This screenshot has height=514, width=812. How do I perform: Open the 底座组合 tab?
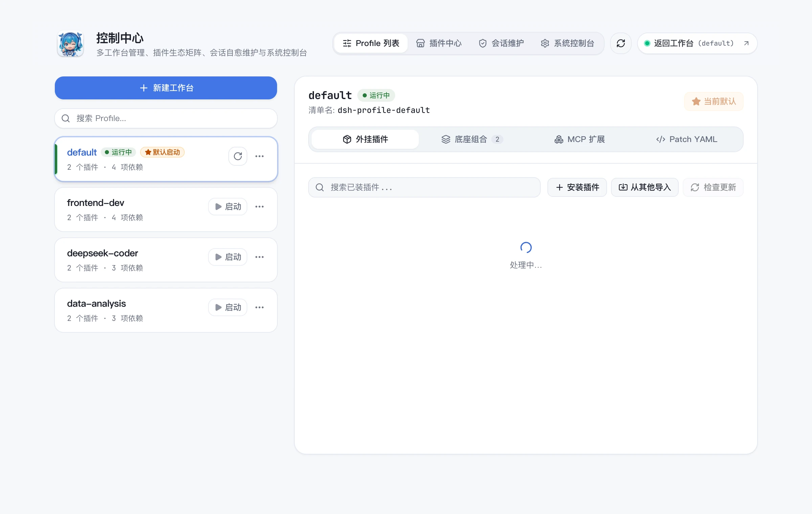coord(472,139)
